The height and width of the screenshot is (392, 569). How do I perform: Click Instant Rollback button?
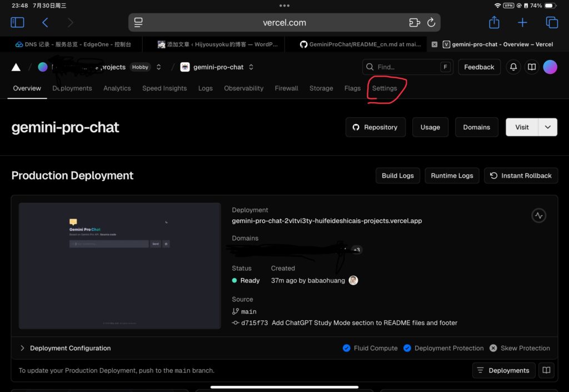521,175
